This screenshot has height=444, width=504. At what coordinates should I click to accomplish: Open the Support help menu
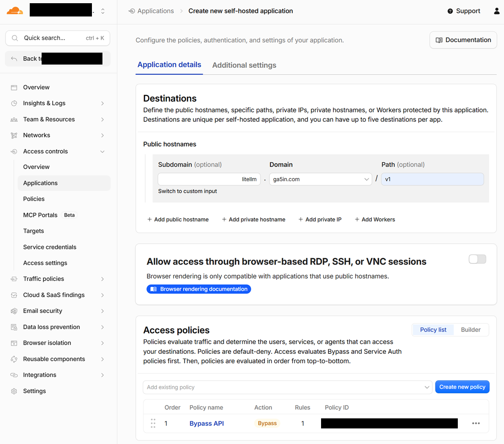pyautogui.click(x=463, y=11)
